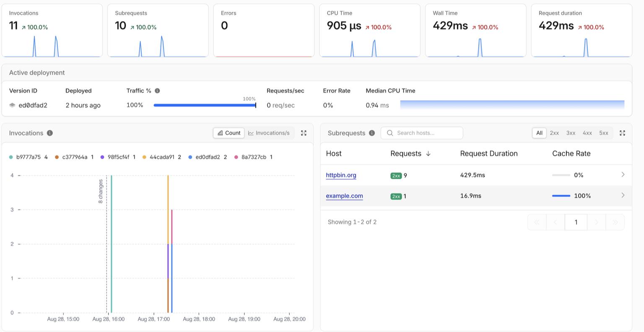Filter subrequests by 4xx status
Viewport: 644px width, 332px height.
coord(587,133)
